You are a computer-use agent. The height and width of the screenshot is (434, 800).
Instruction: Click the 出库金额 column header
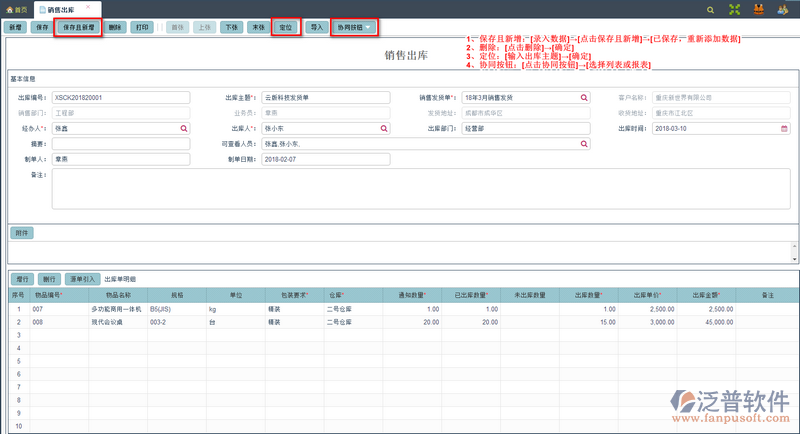coord(707,295)
